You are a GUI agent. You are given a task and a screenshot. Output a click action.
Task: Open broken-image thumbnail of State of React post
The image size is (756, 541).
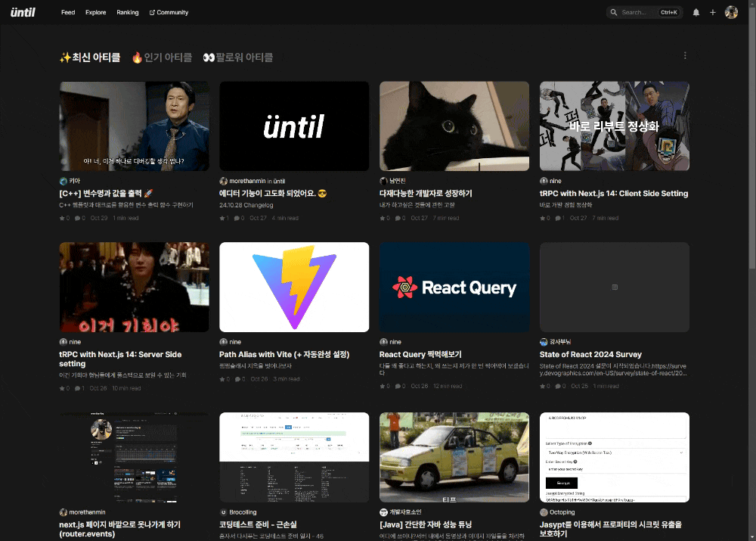pos(614,287)
